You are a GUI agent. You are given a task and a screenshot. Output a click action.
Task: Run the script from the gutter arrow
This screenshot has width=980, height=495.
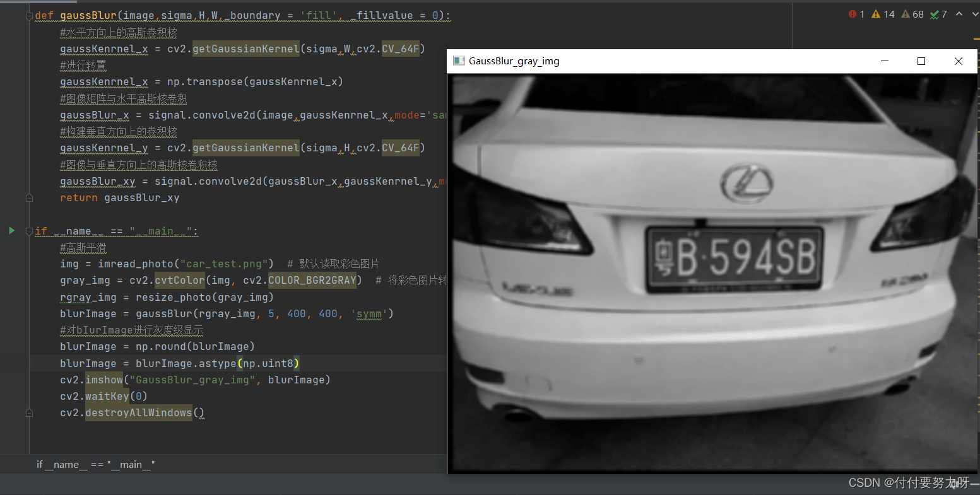[x=11, y=231]
